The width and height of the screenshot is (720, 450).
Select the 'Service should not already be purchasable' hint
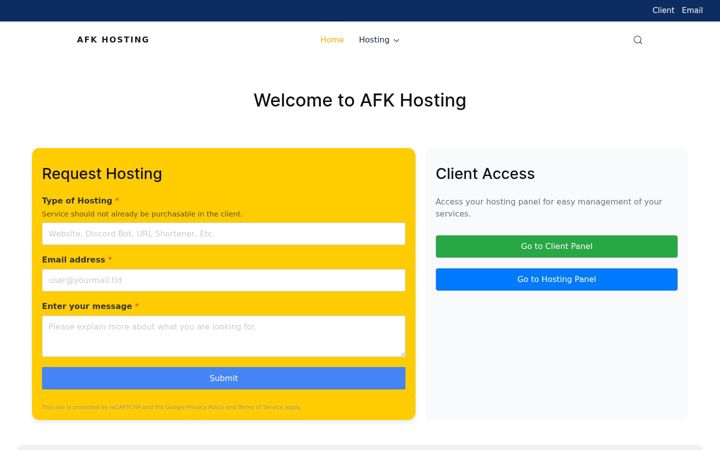142,214
